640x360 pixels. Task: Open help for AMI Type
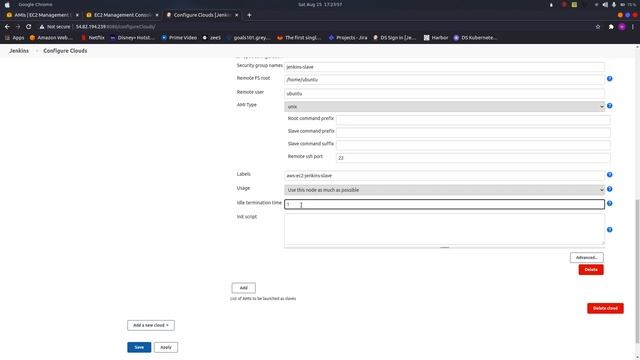[x=609, y=105]
